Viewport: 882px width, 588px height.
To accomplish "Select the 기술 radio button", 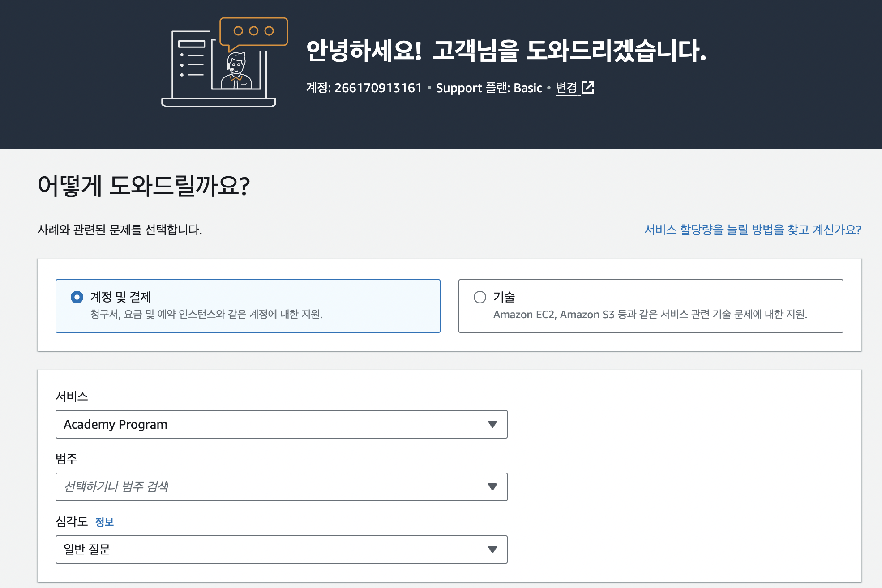I will point(480,297).
